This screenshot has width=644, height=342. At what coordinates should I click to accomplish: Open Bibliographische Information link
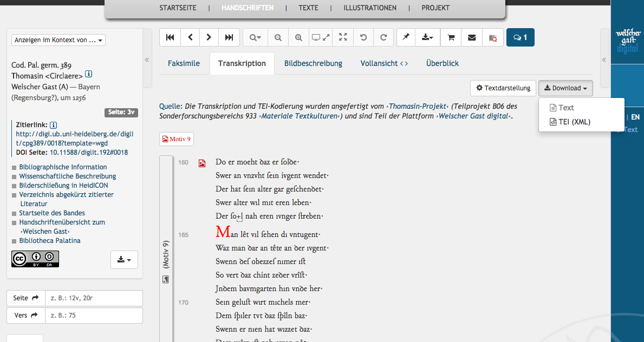(63, 167)
